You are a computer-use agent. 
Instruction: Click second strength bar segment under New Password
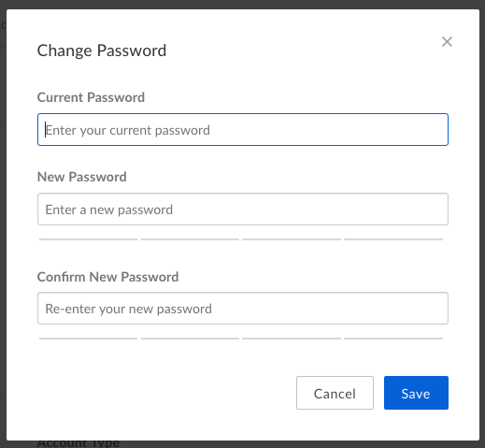pyautogui.click(x=190, y=239)
